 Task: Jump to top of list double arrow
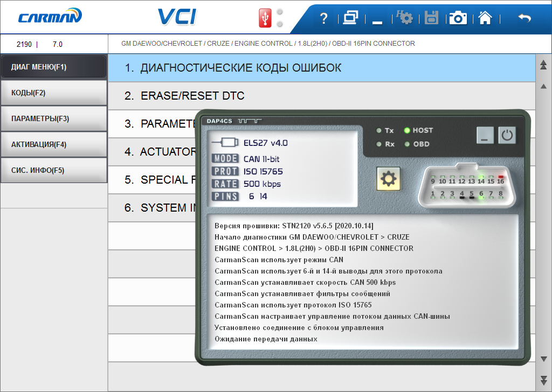pos(543,65)
